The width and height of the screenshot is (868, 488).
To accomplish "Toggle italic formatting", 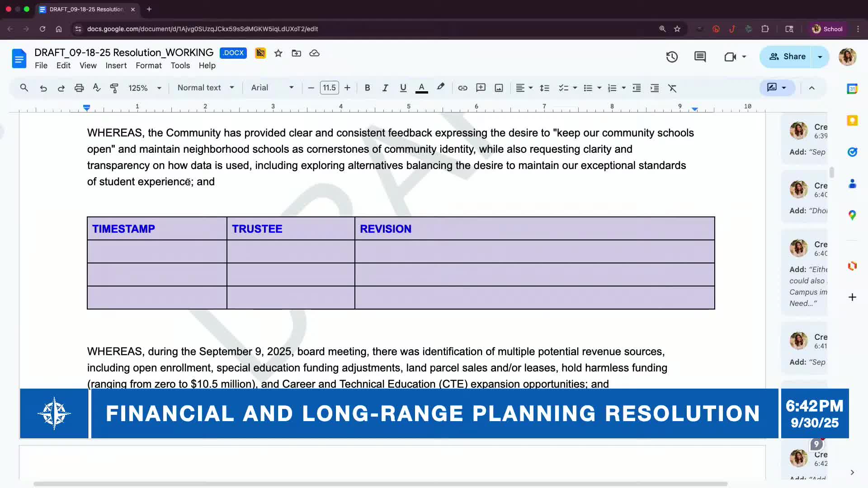I will click(385, 88).
